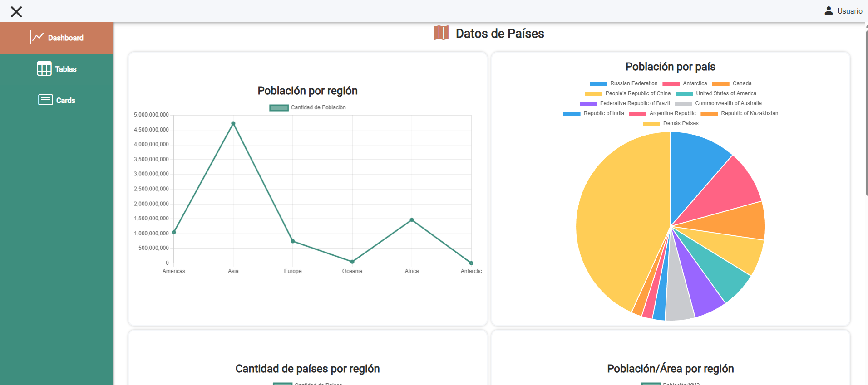
Task: Open the Tablas menu item
Action: tap(65, 69)
